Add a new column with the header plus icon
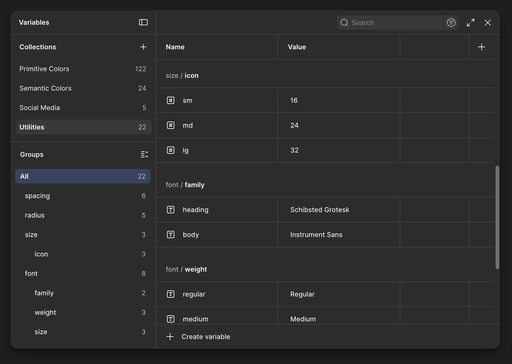 481,47
